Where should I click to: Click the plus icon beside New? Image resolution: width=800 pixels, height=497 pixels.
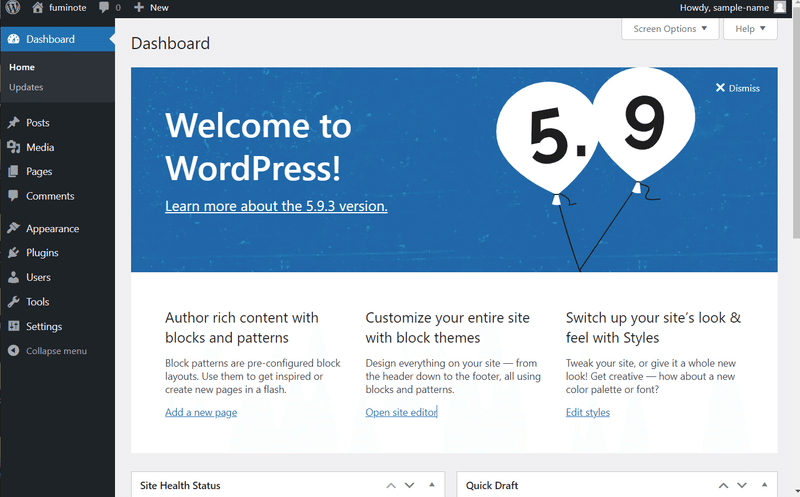point(138,7)
